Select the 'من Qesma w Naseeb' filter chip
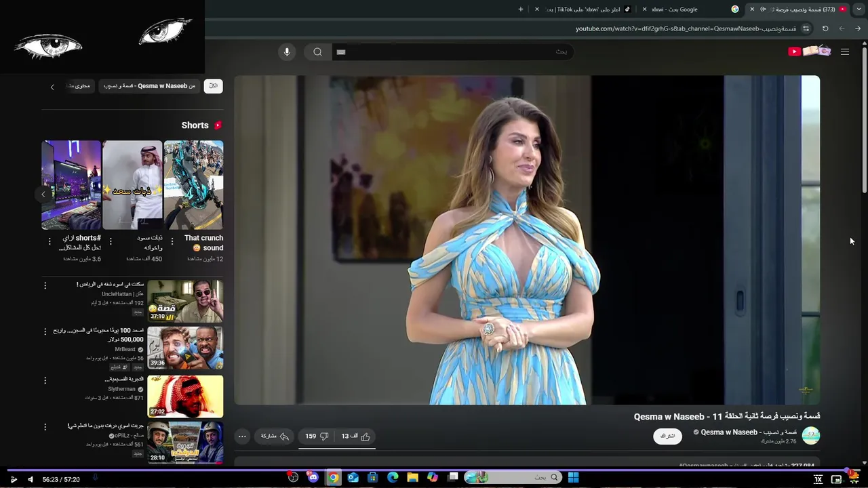 click(149, 86)
